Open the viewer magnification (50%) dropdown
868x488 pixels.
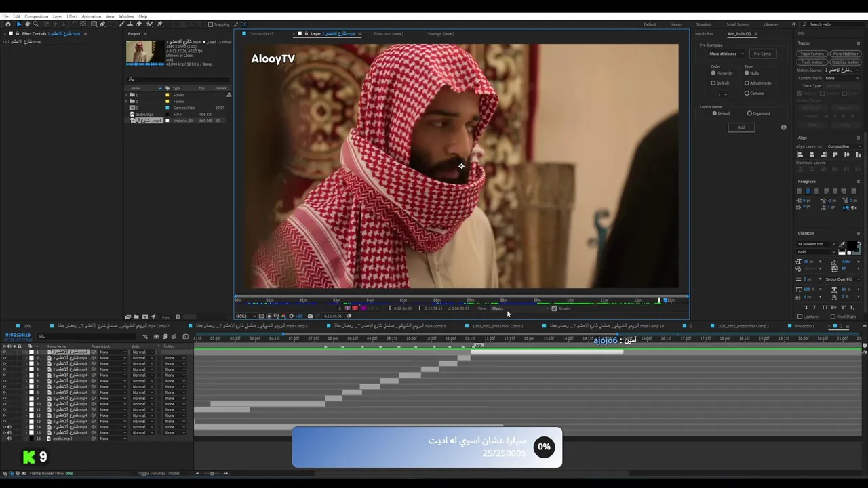click(244, 316)
